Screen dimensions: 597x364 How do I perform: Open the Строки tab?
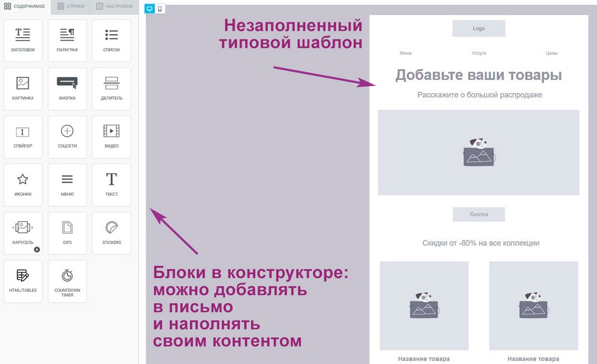tap(71, 7)
